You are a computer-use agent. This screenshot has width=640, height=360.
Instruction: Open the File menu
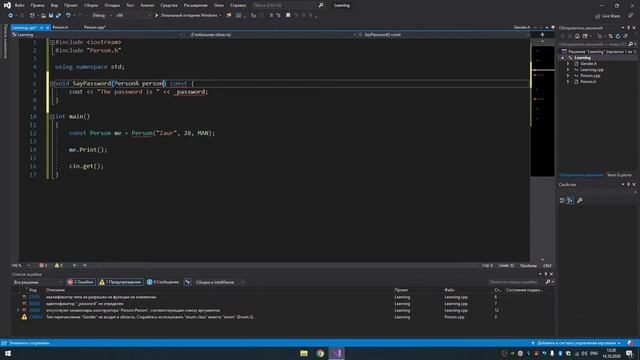(x=20, y=5)
